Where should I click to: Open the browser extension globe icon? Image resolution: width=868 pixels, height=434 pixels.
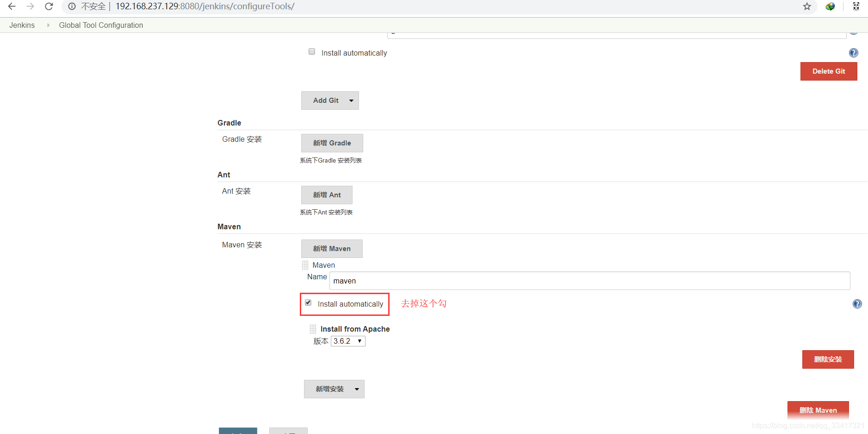pyautogui.click(x=830, y=6)
